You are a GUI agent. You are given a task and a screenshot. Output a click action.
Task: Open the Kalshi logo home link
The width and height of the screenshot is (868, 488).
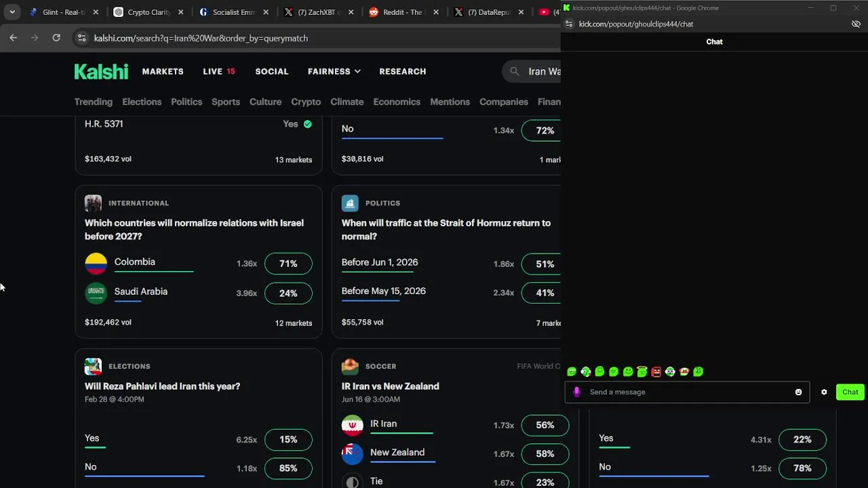coord(101,71)
